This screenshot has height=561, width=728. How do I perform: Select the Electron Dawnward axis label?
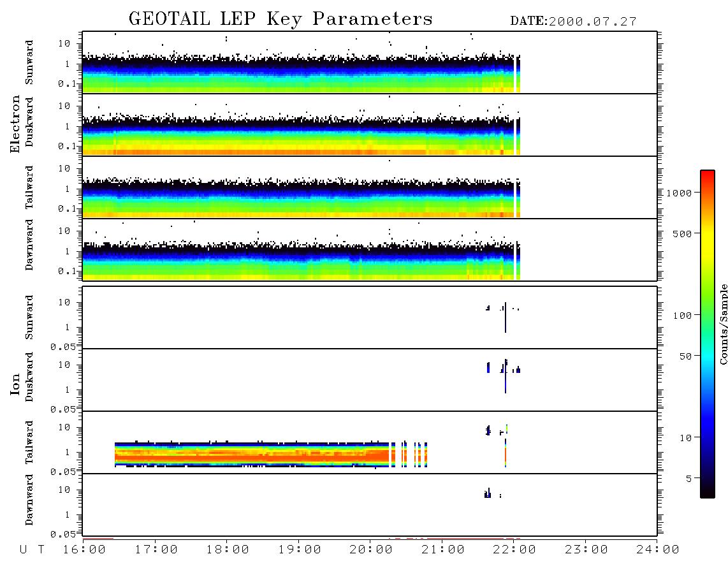point(29,245)
